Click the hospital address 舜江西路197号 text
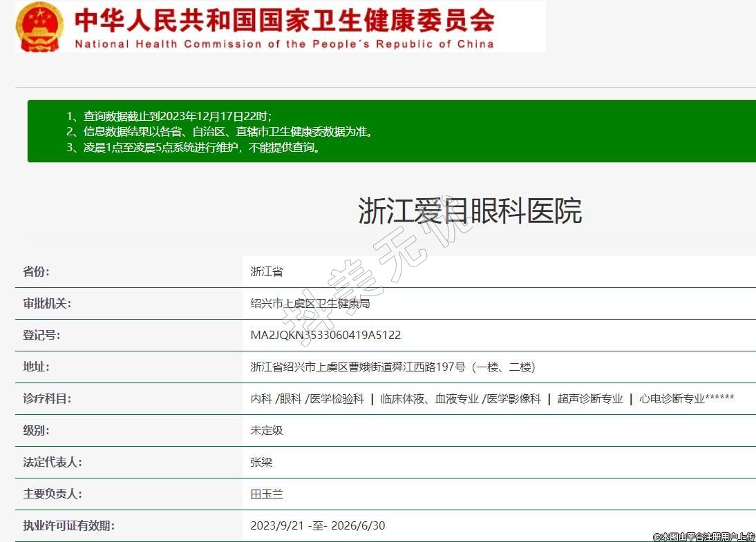The height and width of the screenshot is (542, 756). [393, 367]
